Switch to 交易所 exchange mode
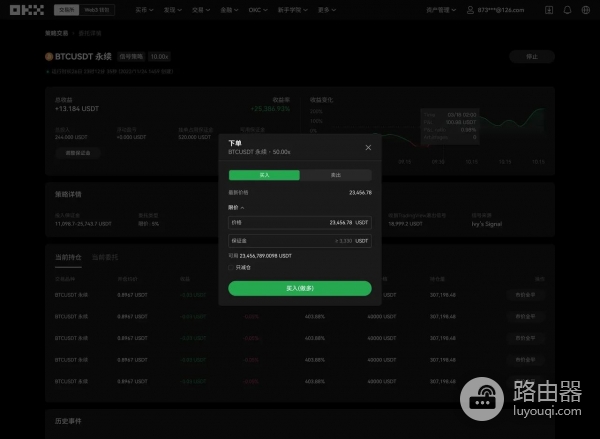 pos(67,10)
